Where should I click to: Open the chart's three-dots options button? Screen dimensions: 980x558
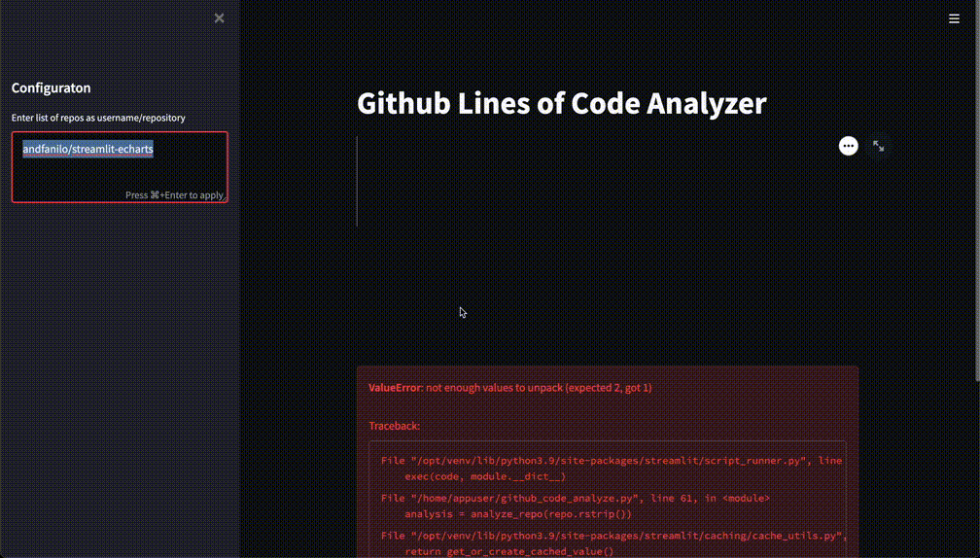coord(848,146)
